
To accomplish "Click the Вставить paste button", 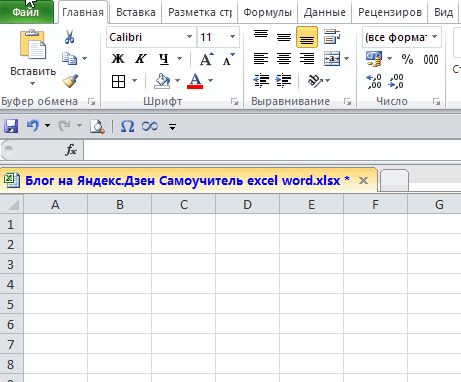I will coord(33,58).
